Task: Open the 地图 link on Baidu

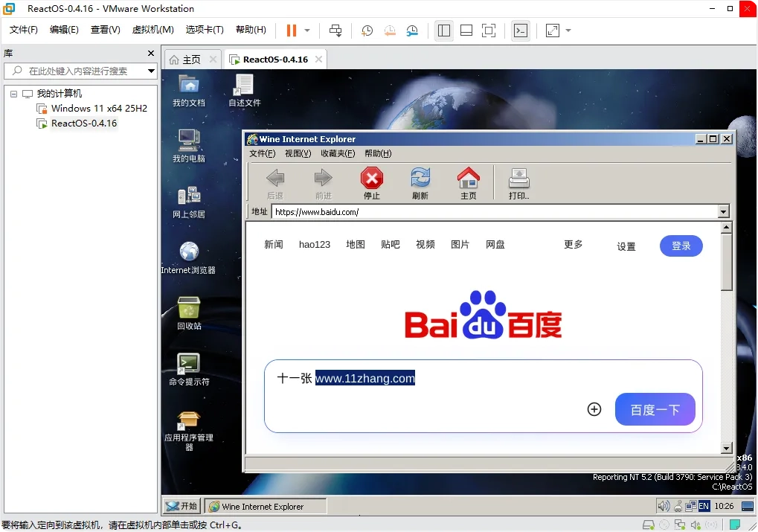Action: pyautogui.click(x=356, y=245)
